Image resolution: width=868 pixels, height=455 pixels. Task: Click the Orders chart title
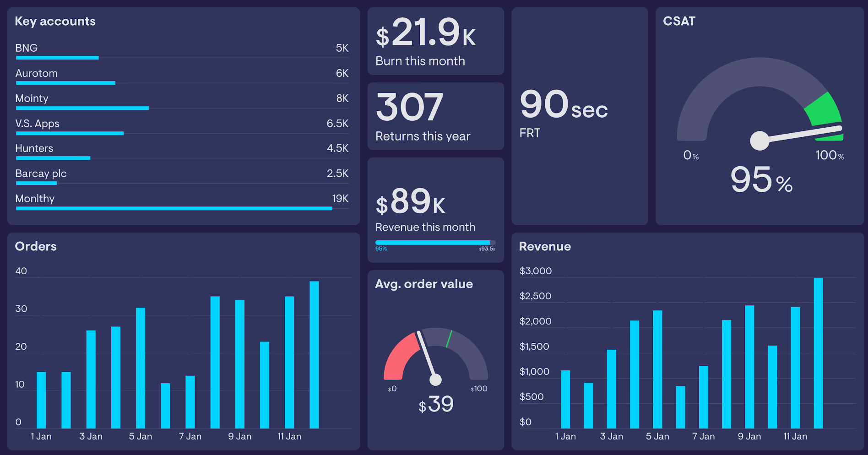click(36, 246)
